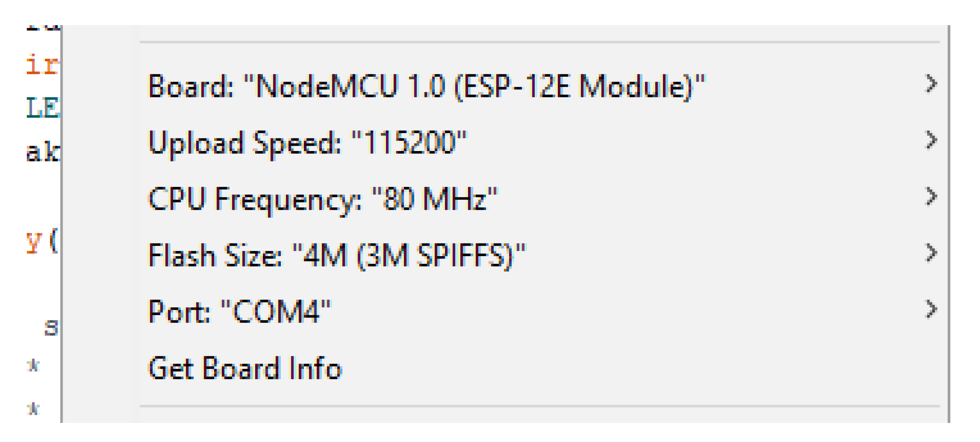Expand the CPU Frequency submenu arrow
Viewport: 980px width, 442px height.
[930, 197]
